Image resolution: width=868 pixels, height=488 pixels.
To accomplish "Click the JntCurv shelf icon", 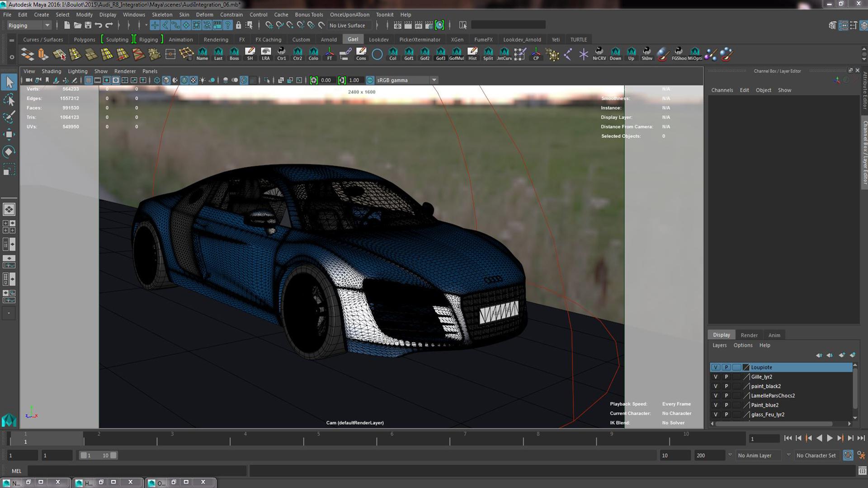I will point(504,53).
